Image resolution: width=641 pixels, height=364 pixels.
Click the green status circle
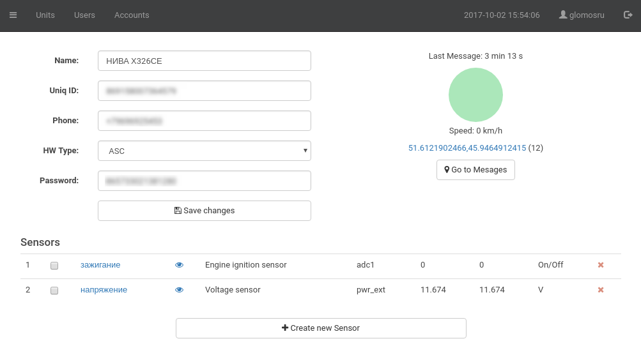[475, 95]
